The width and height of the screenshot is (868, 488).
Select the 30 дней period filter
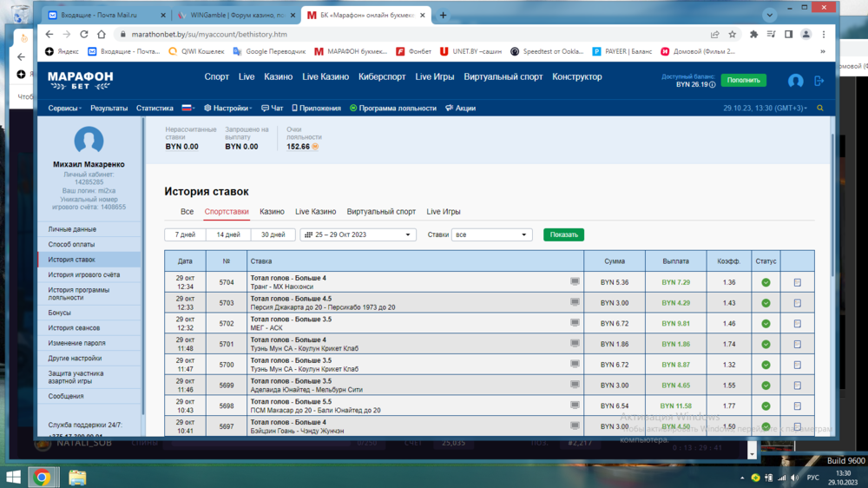tap(273, 234)
